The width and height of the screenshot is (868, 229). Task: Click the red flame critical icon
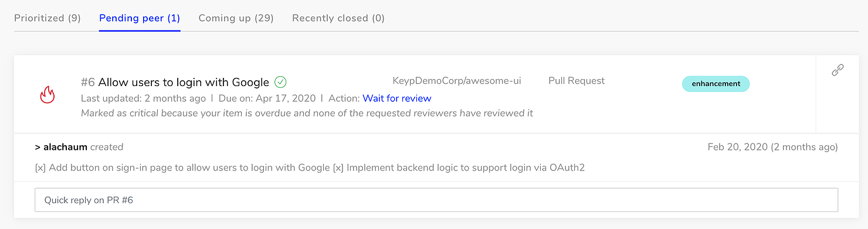[47, 94]
